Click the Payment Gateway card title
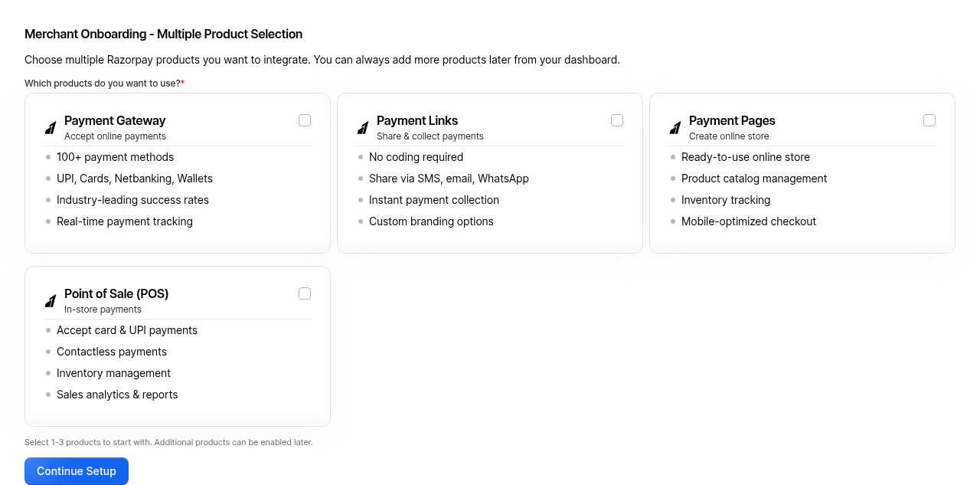Image resolution: width=980 pixels, height=485 pixels. pos(115,120)
